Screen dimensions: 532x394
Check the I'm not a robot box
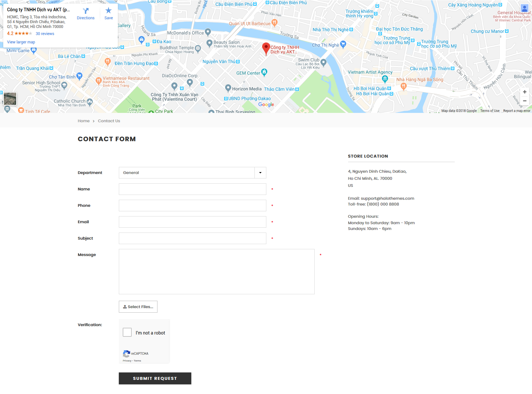coord(127,332)
